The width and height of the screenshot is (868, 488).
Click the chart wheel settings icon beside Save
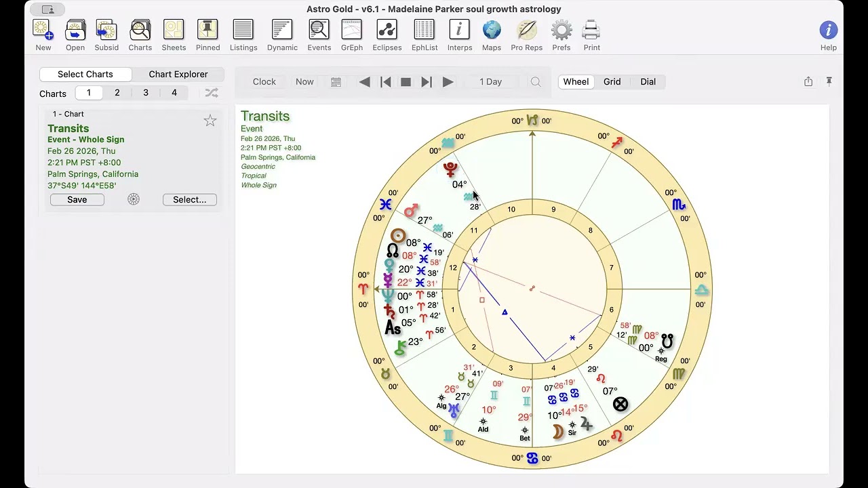[134, 199]
